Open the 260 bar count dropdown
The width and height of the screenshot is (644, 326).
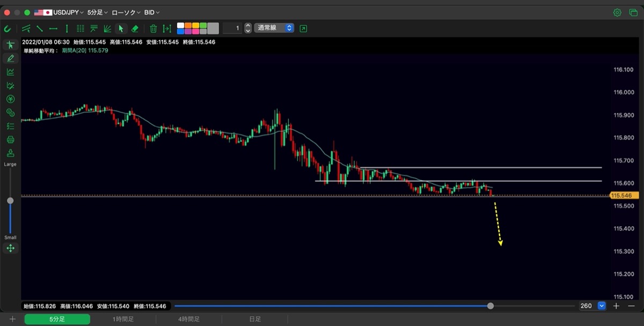[602, 306]
